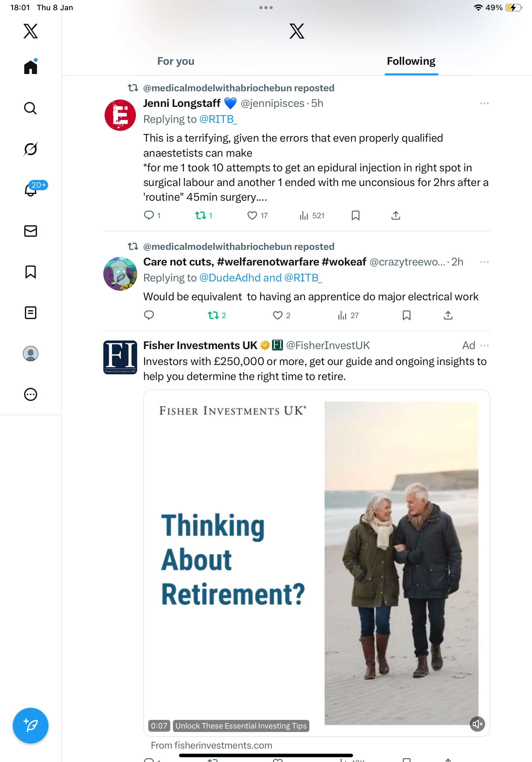Switch to the For you tab
Screen dimensions: 532x762
[x=176, y=61]
